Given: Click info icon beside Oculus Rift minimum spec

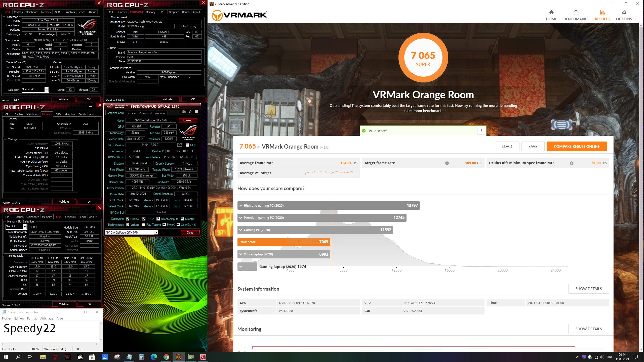Looking at the screenshot, I should click(571, 163).
